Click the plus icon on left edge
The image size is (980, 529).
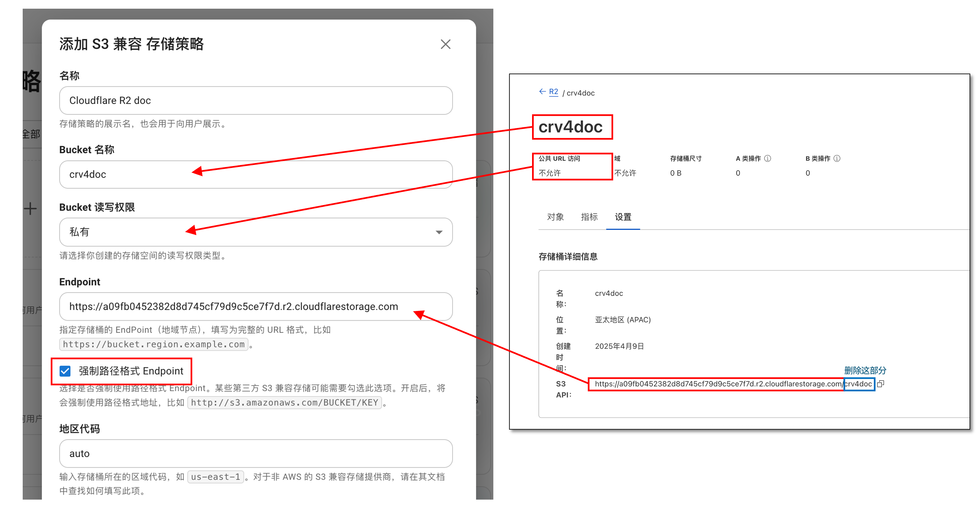[30, 208]
